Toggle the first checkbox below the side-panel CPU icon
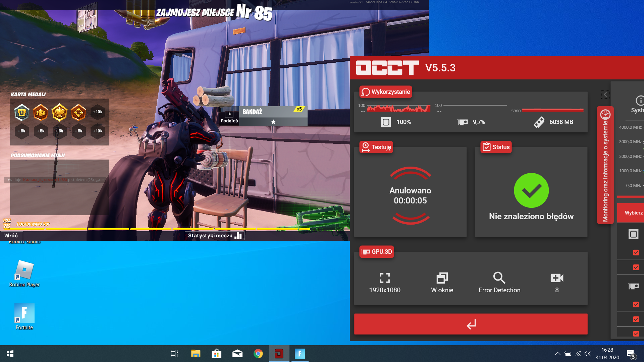Viewport: 644px width, 362px height. pos(636,252)
